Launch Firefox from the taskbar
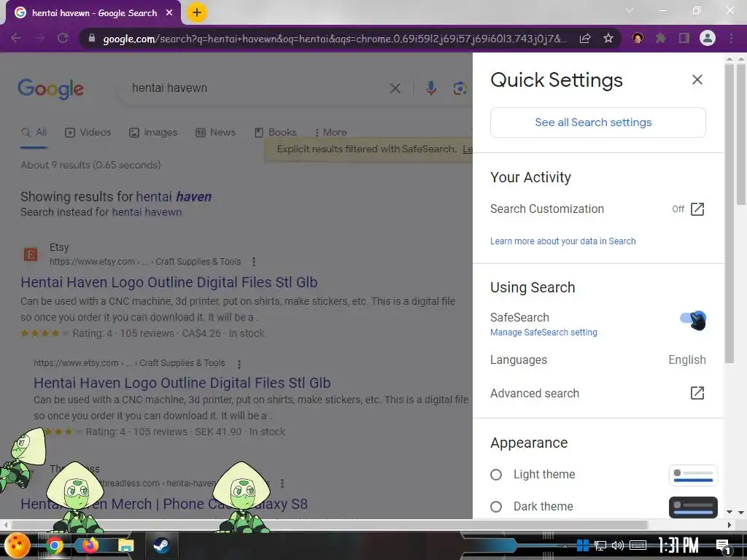The height and width of the screenshot is (560, 747). [90, 545]
